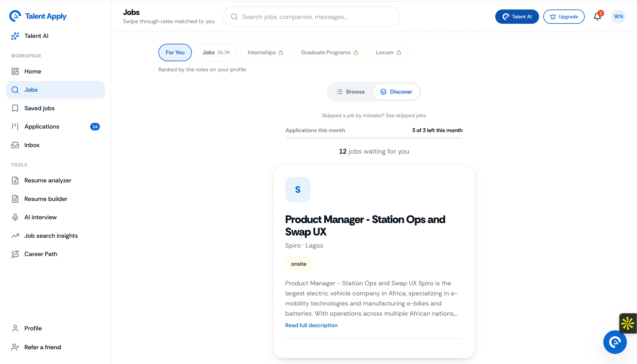Focus the search jobs input field
637x364 pixels.
click(311, 17)
